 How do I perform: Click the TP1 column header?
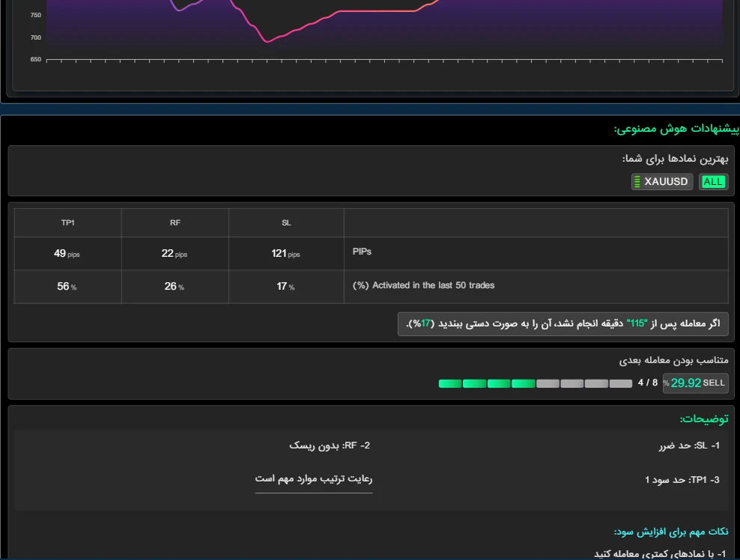click(x=67, y=223)
